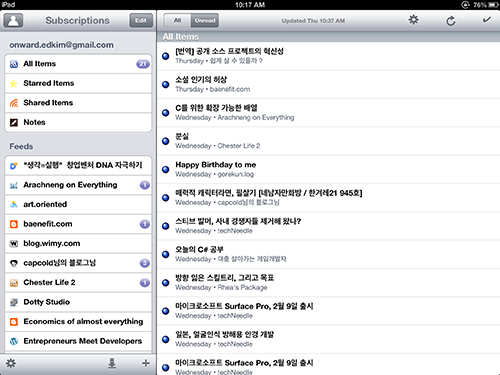
Task: Open article C를 위한 확장 가능한 배열
Action: [x=328, y=113]
